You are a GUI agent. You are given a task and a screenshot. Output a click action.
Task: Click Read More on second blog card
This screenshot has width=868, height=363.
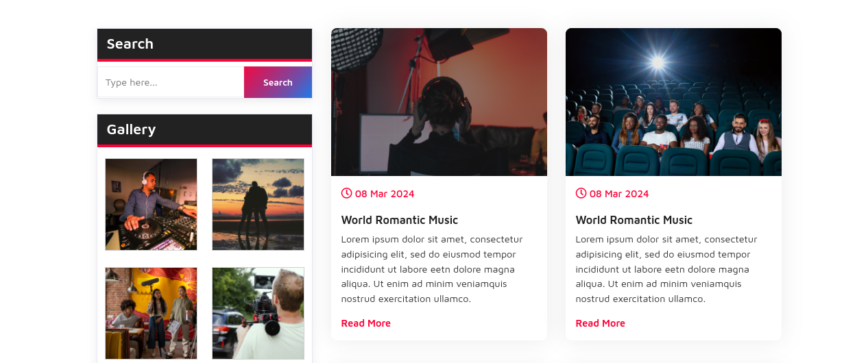[x=601, y=323]
